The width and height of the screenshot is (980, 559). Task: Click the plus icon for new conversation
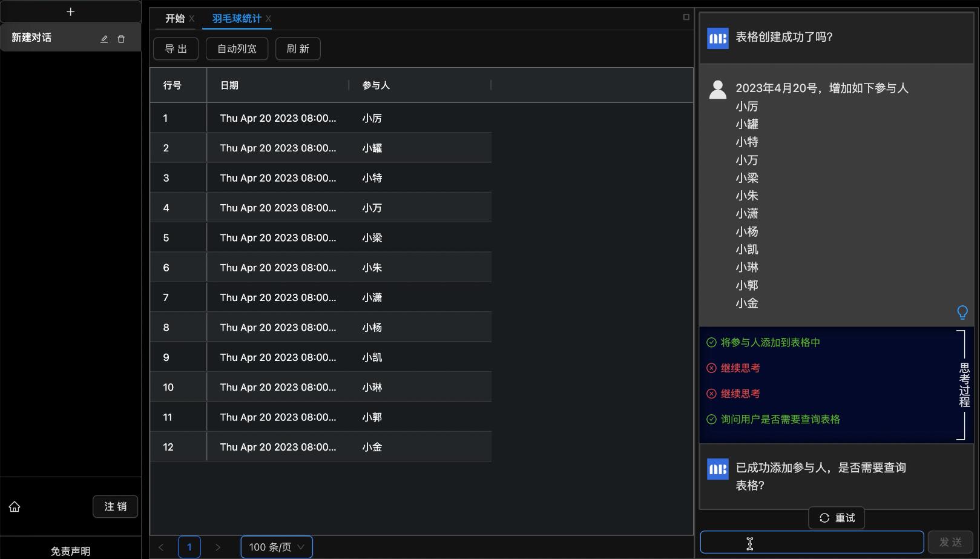click(x=70, y=12)
